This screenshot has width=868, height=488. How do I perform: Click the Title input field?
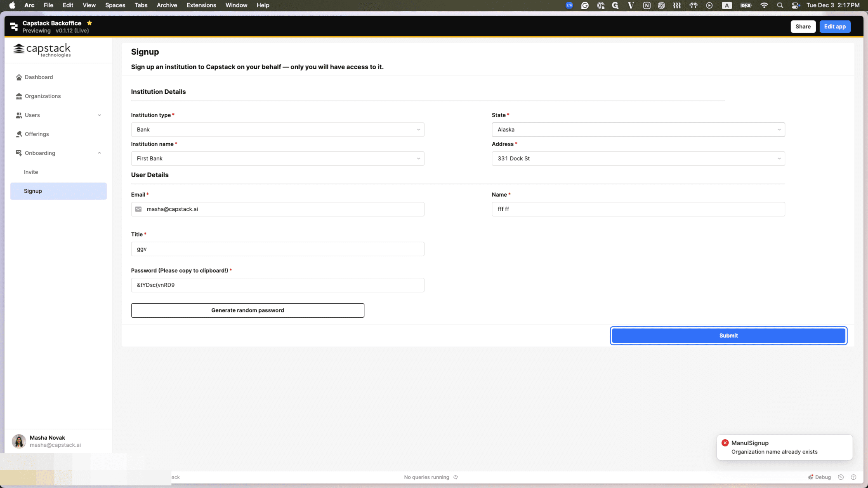278,249
